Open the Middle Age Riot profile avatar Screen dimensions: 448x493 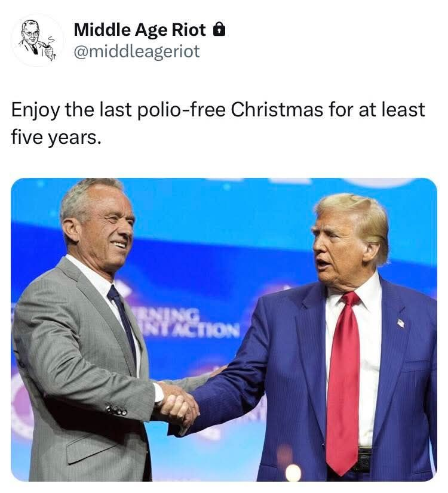pyautogui.click(x=37, y=40)
